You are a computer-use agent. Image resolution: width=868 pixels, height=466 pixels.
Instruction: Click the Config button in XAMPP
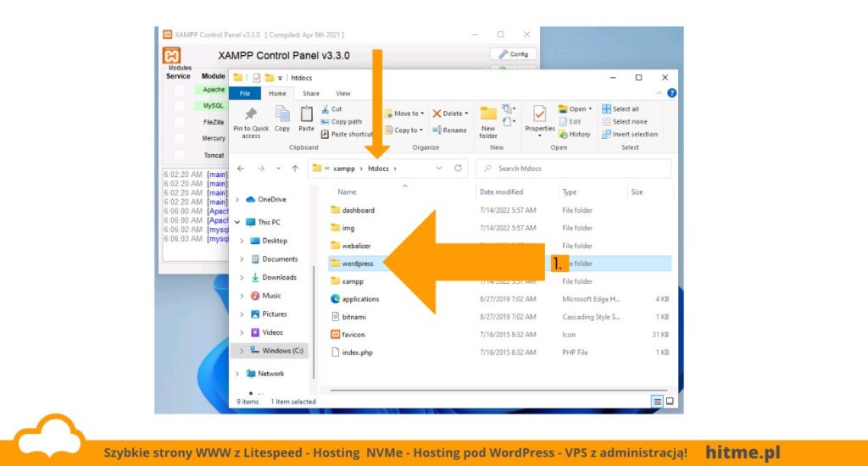(x=513, y=54)
